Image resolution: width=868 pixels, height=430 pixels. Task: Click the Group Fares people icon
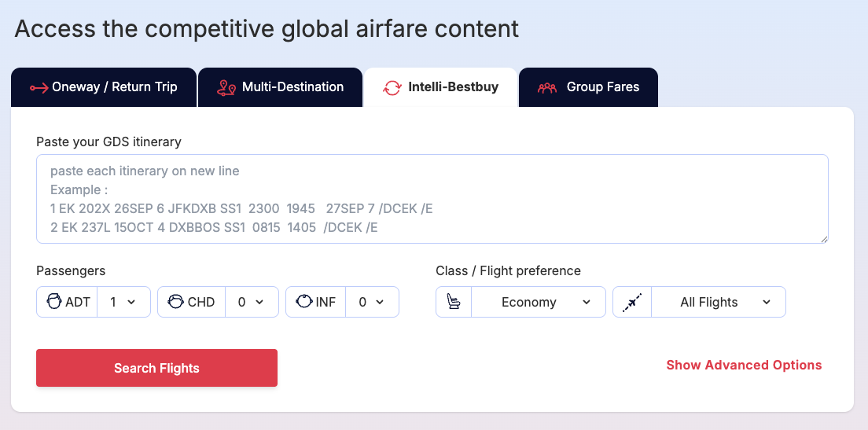[547, 87]
